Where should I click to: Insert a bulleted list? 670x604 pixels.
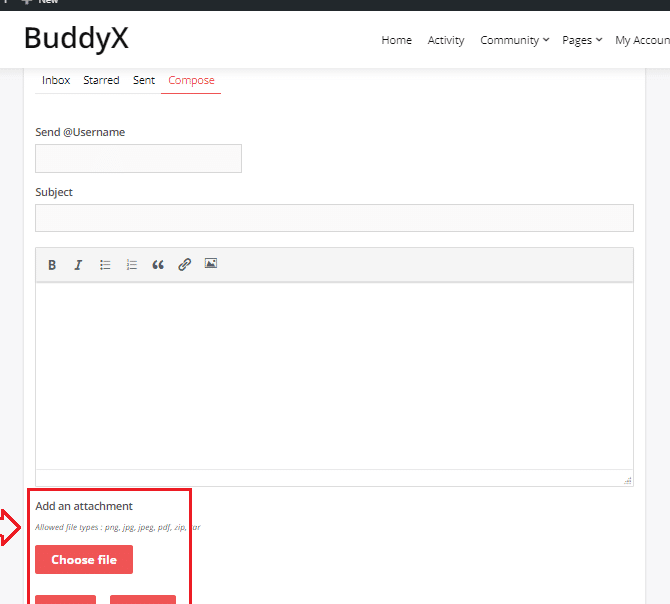[x=105, y=265]
